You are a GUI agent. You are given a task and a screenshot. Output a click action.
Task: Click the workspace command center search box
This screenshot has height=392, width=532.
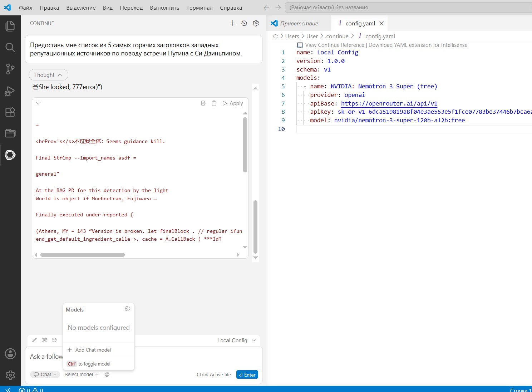click(x=408, y=8)
